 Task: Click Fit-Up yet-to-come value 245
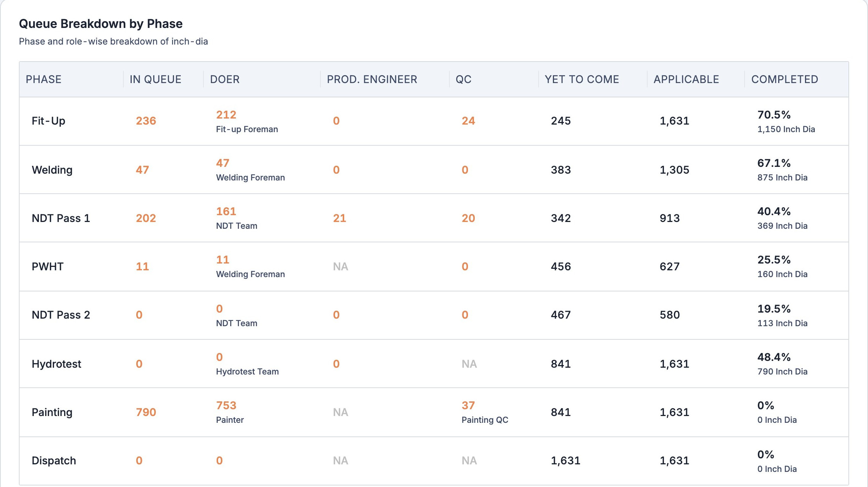tap(561, 121)
